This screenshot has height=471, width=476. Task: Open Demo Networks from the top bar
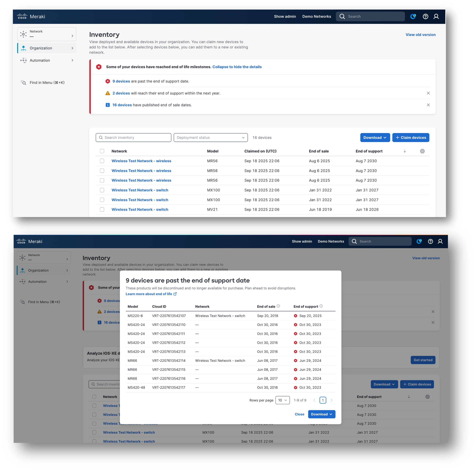point(317,16)
